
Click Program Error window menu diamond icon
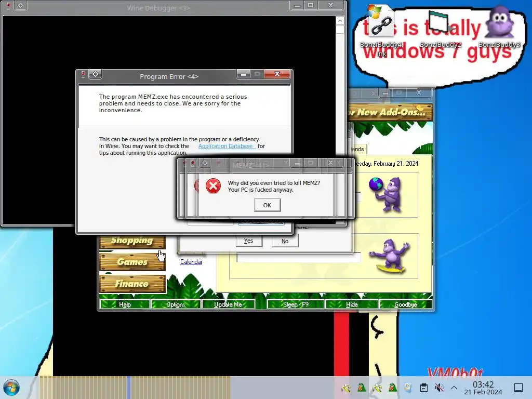[x=96, y=74]
